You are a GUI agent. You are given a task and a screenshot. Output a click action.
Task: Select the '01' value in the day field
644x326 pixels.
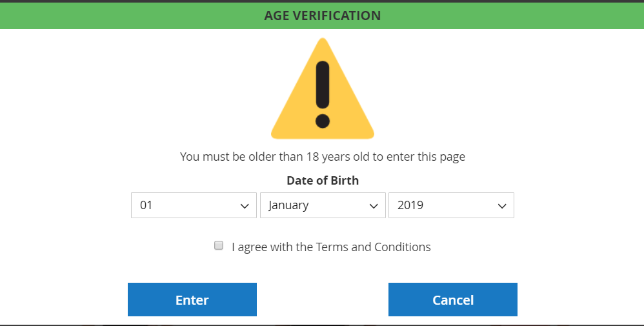[x=146, y=205]
